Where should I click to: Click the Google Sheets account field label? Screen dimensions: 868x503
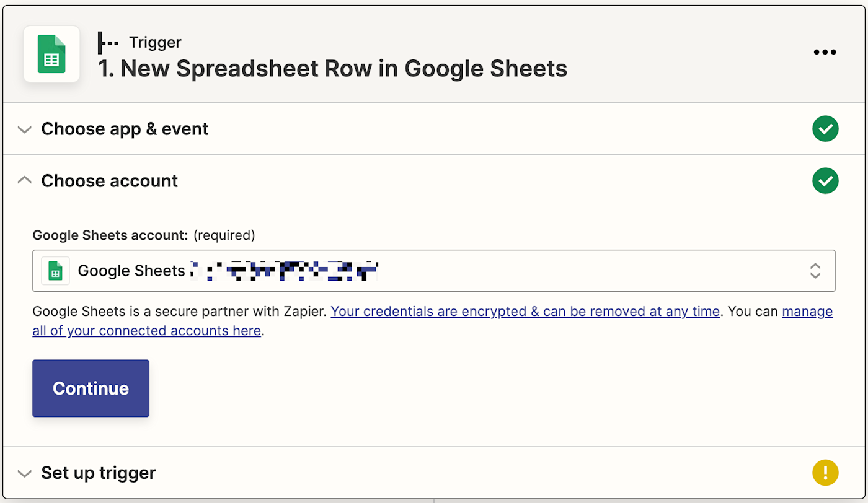[110, 235]
